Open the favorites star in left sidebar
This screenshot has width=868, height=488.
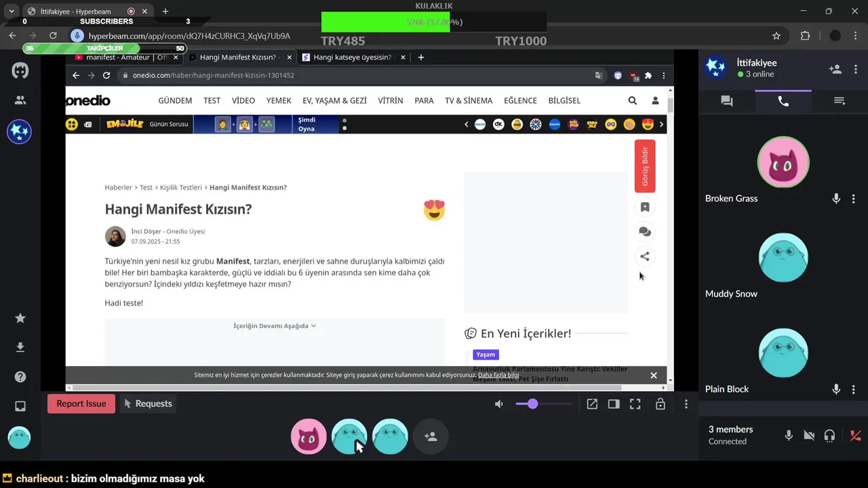click(20, 318)
